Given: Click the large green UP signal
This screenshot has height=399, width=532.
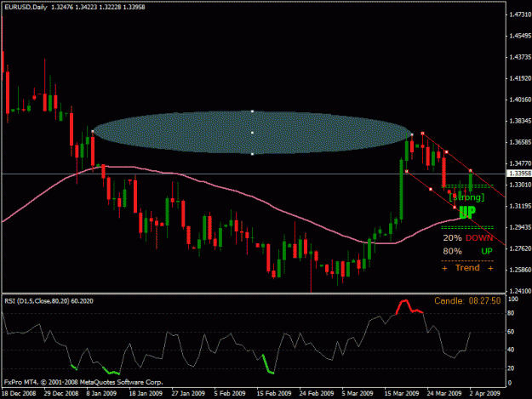Looking at the screenshot, I should tap(467, 212).
